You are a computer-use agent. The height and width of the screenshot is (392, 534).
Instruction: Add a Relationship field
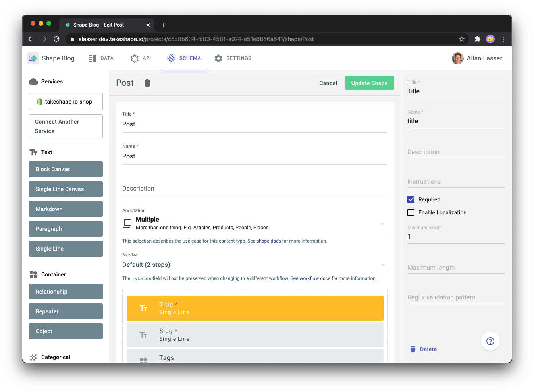point(66,292)
